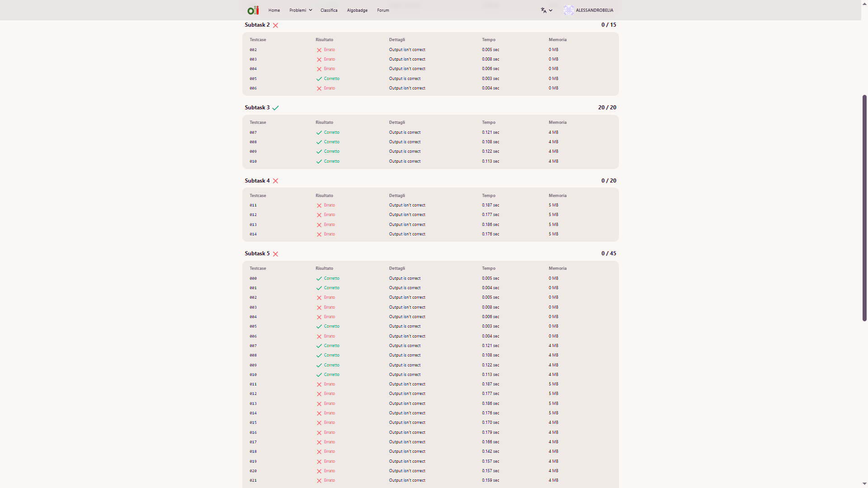Click Corretto check for testcase 000 in Subtask 5
The height and width of the screenshot is (488, 868).
tap(319, 279)
